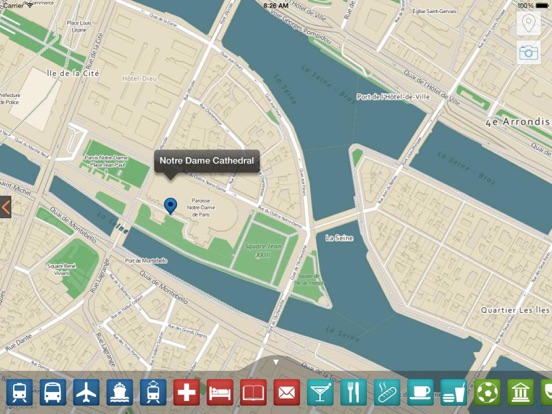This screenshot has width=552, height=414.
Task: Click the Place Louis Lépine label
Action: pyautogui.click(x=79, y=26)
